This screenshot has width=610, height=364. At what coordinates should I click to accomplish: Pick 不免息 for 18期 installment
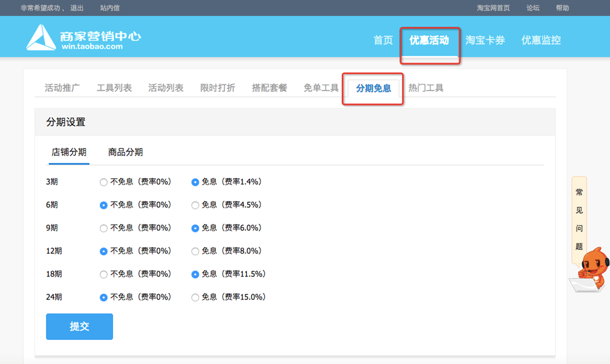click(x=104, y=274)
